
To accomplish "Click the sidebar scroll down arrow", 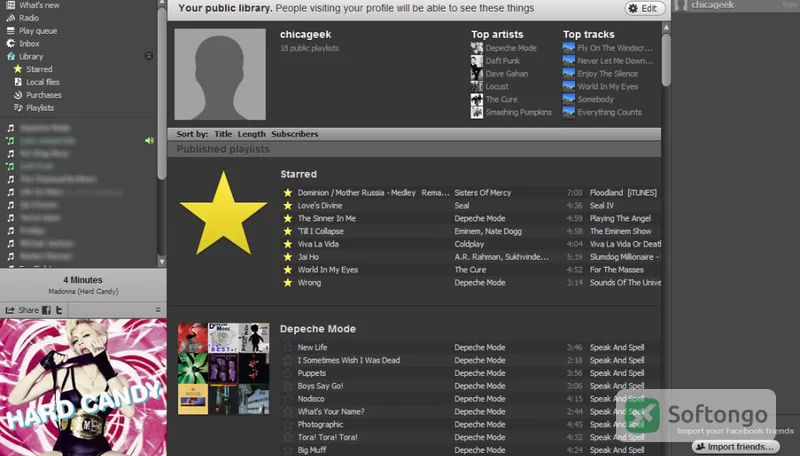I will 162,262.
